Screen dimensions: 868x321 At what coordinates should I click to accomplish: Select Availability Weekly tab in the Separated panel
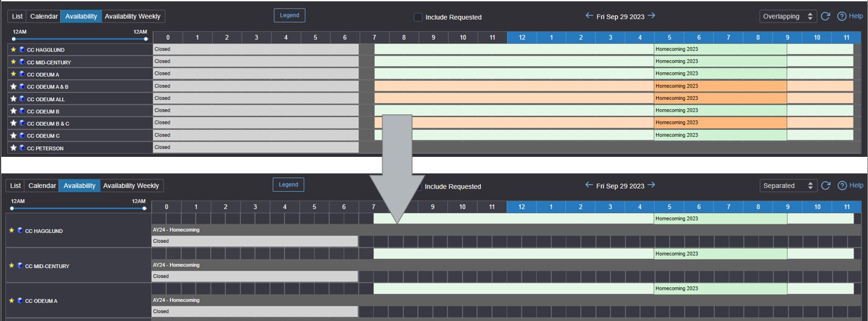[131, 186]
